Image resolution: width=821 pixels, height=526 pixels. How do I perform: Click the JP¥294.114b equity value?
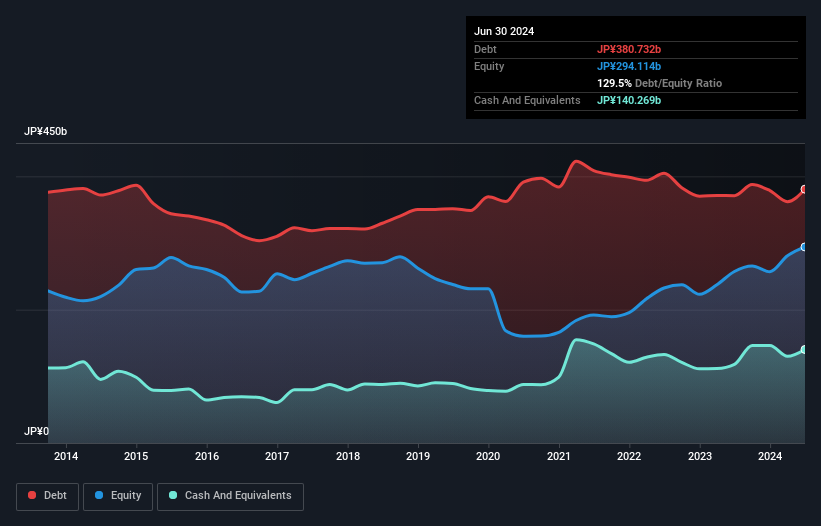(629, 66)
